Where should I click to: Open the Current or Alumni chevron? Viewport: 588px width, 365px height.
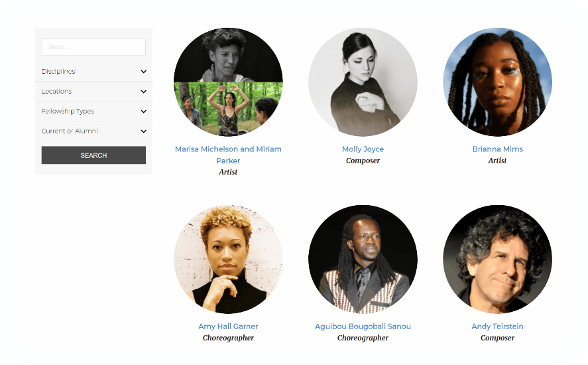(x=144, y=131)
